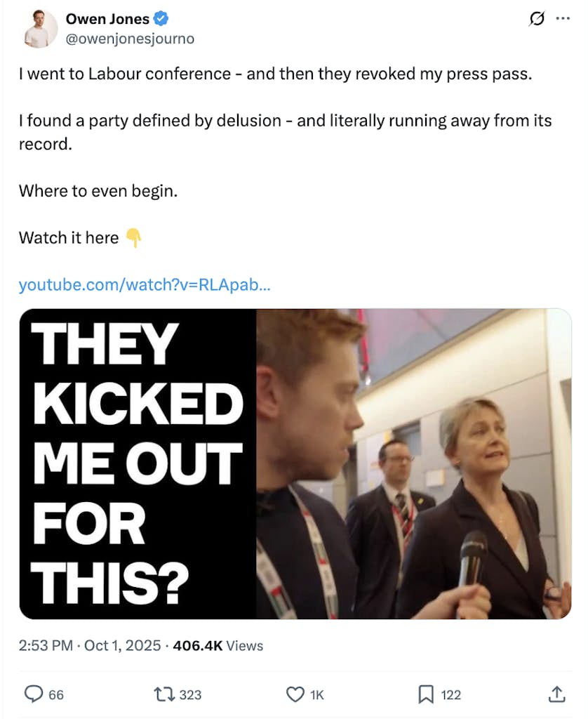Click the 122 bookmarks count
This screenshot has width=588, height=719.
tap(451, 694)
